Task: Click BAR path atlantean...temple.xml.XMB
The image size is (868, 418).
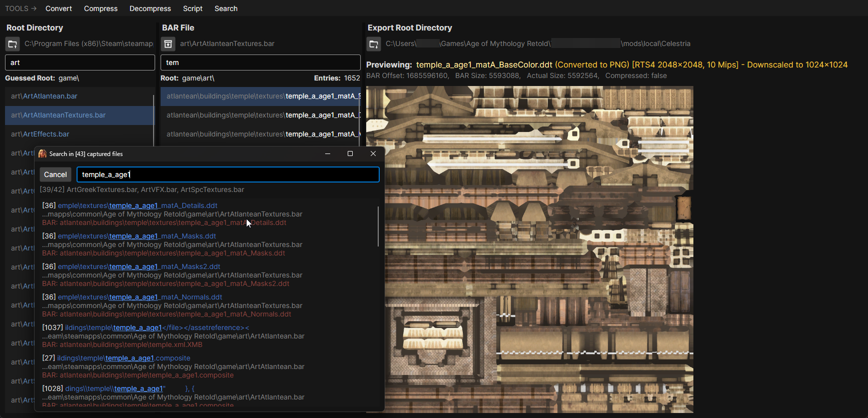Action: (122, 344)
